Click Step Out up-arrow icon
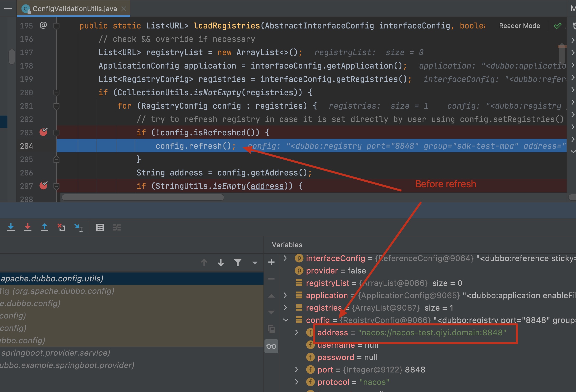The height and width of the screenshot is (392, 576). coord(44,227)
